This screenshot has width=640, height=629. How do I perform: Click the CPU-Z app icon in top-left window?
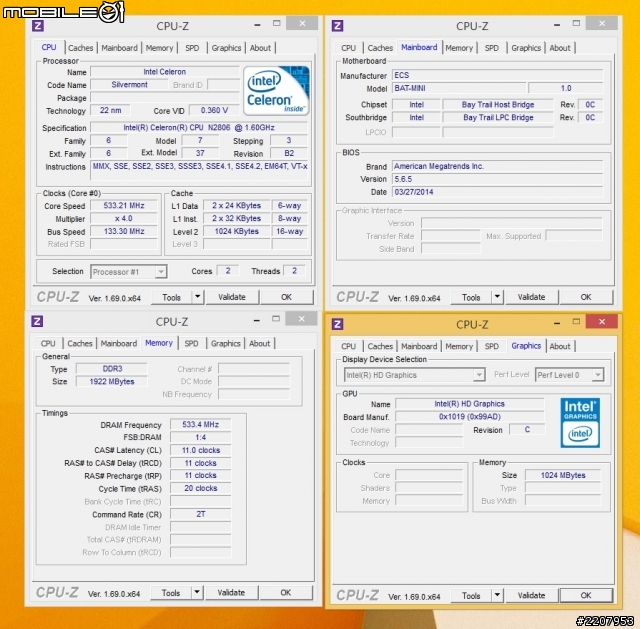point(38,26)
